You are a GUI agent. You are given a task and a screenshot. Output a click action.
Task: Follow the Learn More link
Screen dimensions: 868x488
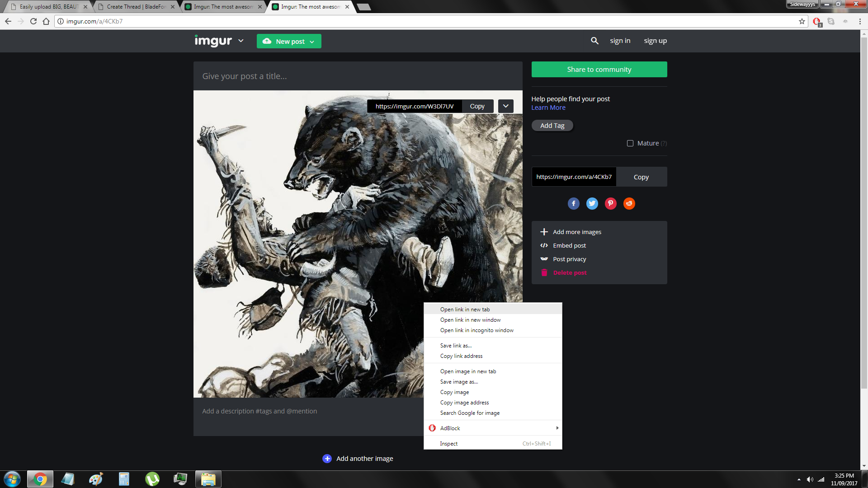click(548, 108)
